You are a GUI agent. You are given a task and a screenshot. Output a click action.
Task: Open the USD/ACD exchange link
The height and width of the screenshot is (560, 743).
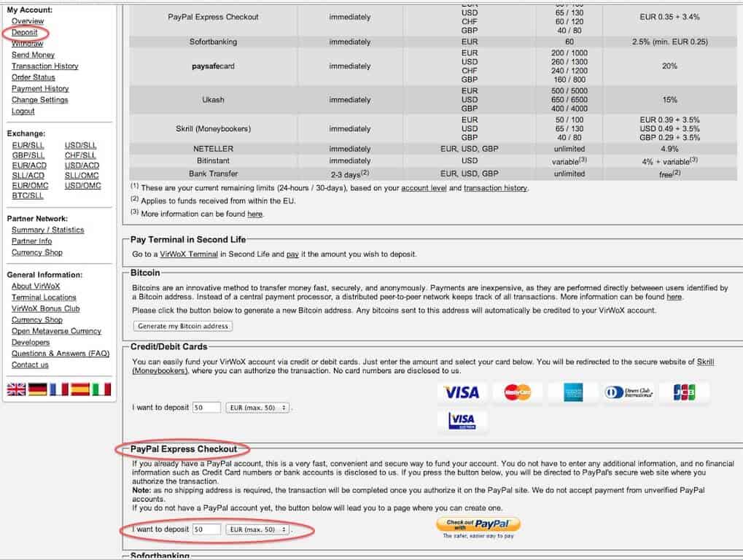point(82,166)
